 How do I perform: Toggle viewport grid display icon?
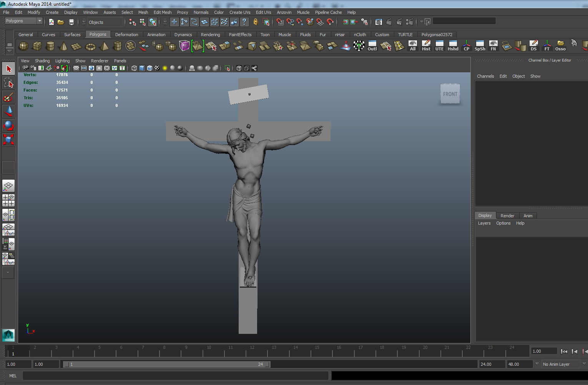point(76,68)
